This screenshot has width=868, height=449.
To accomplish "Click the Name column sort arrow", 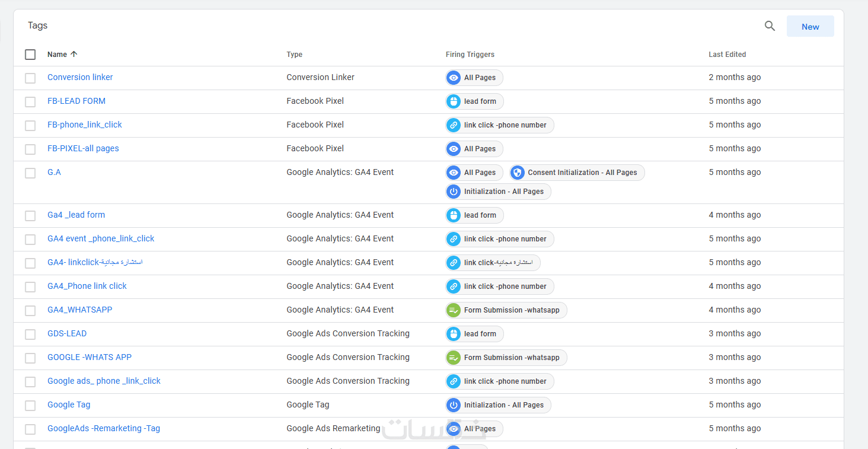I will pyautogui.click(x=74, y=54).
